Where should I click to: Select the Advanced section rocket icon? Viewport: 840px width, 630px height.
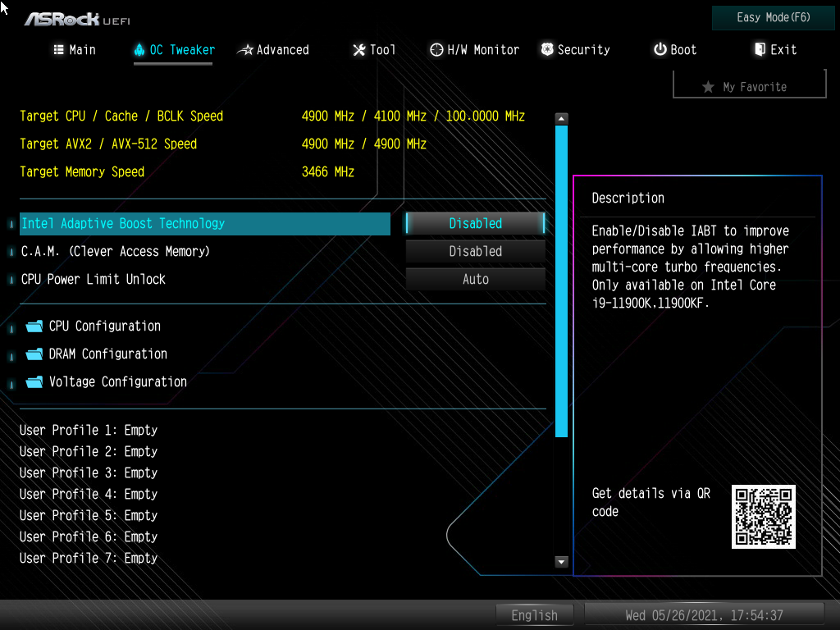[247, 49]
